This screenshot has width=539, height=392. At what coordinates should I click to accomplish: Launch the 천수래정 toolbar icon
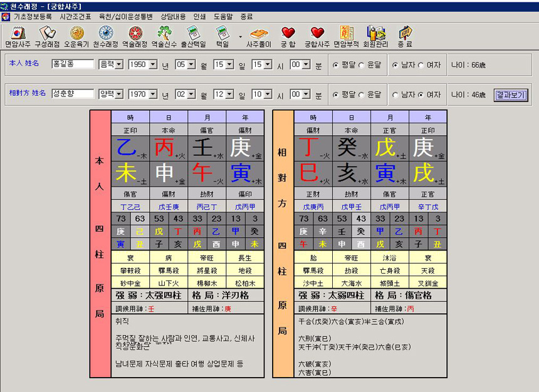coord(106,36)
